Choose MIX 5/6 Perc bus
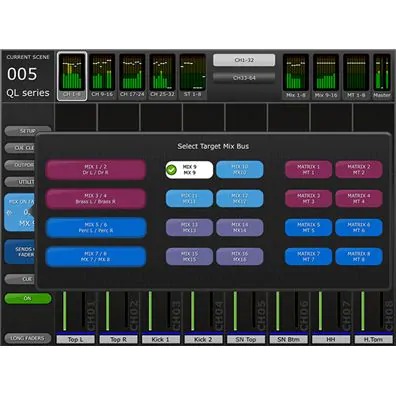This screenshot has width=396, height=396. tap(96, 228)
